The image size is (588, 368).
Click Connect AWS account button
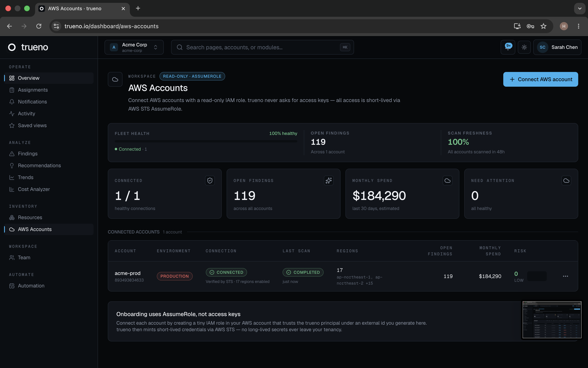tap(541, 79)
